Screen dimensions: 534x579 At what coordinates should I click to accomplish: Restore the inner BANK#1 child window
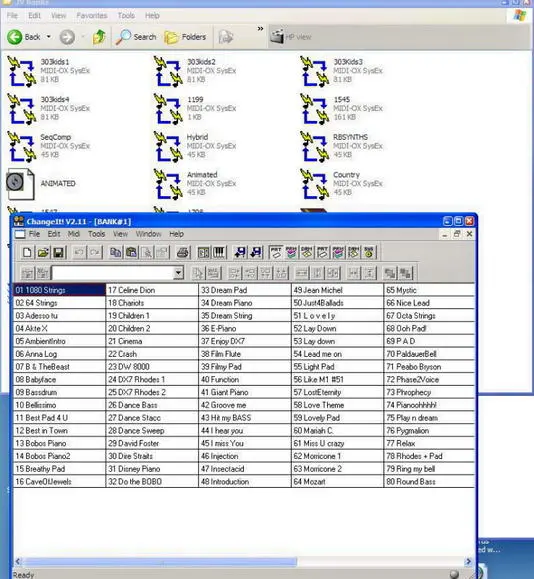[x=457, y=234]
